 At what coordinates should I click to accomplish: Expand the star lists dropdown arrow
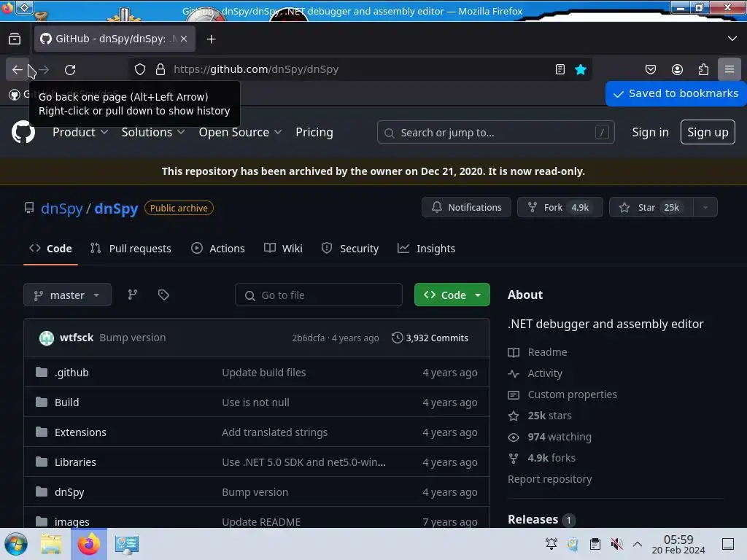(x=705, y=207)
